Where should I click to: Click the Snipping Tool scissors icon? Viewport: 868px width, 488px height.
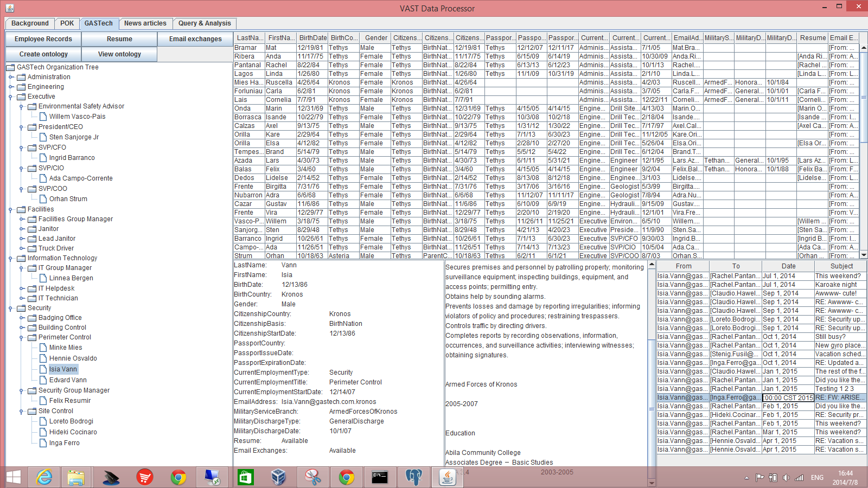312,477
